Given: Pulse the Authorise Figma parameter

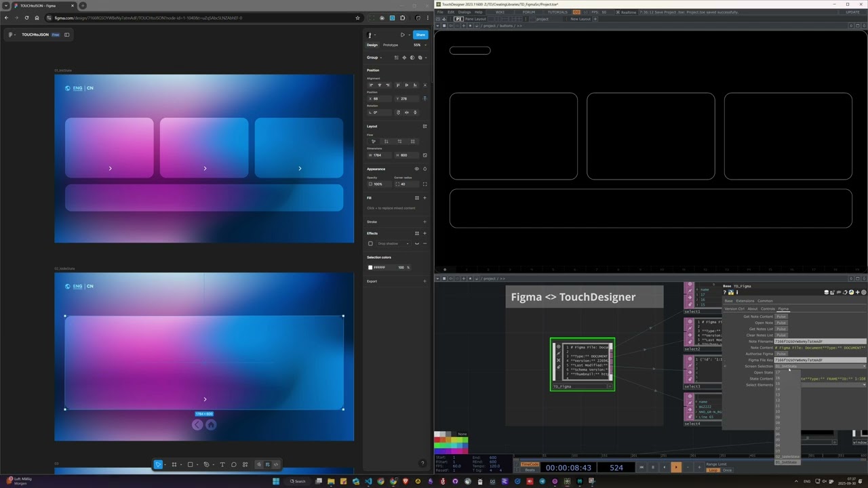Looking at the screenshot, I should tap(781, 354).
